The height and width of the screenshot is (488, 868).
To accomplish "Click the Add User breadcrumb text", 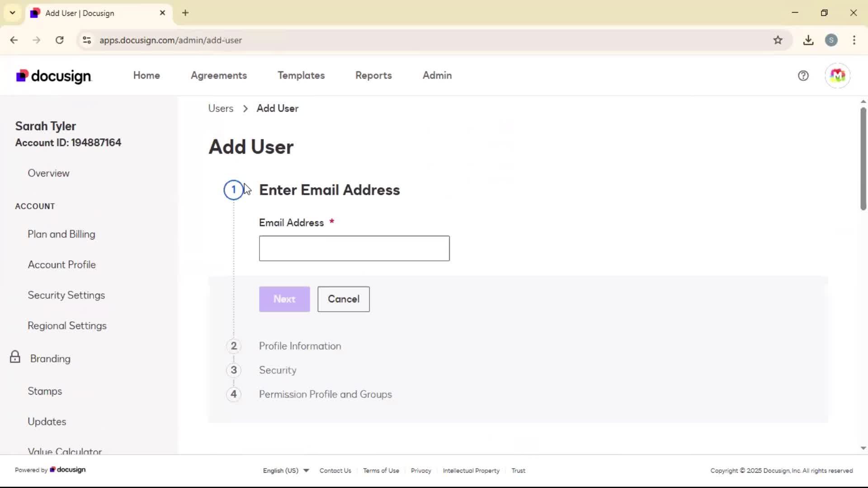I will point(278,108).
